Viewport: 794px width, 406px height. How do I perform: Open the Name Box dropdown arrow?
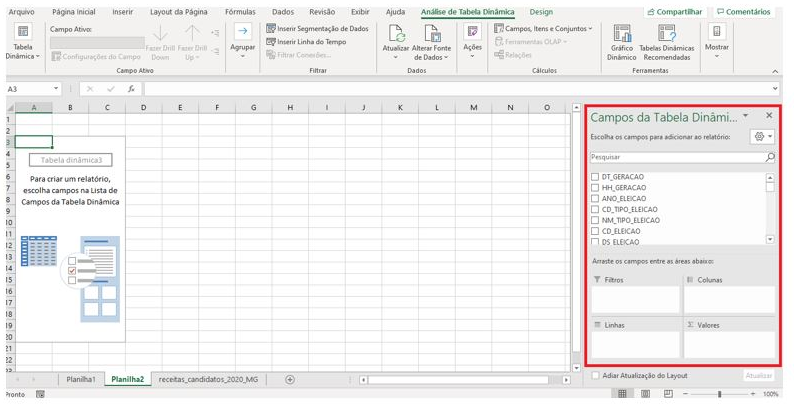[x=56, y=89]
